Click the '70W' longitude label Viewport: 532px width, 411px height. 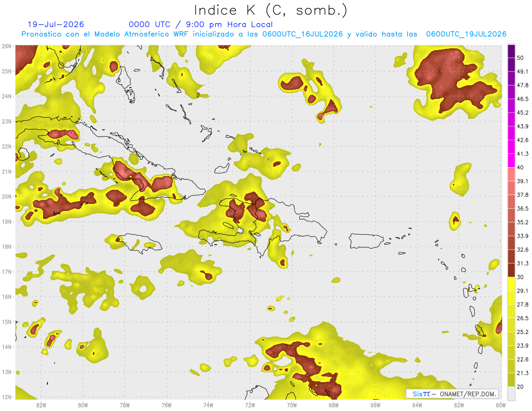pyautogui.click(x=292, y=405)
